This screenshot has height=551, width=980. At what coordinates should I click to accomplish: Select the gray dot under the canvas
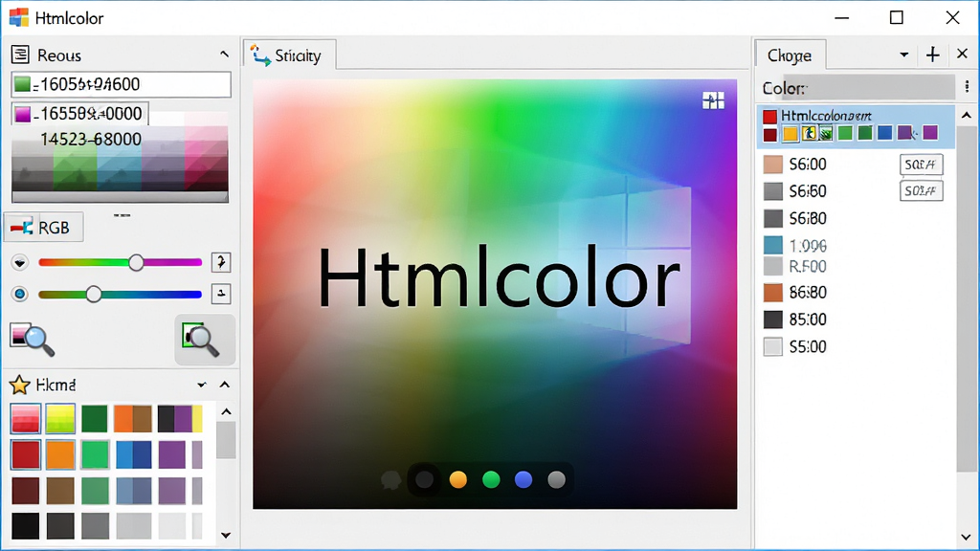[556, 479]
